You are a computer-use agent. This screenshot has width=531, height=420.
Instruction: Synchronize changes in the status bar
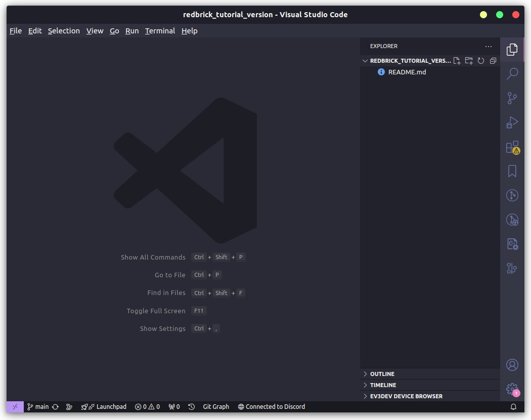56,407
